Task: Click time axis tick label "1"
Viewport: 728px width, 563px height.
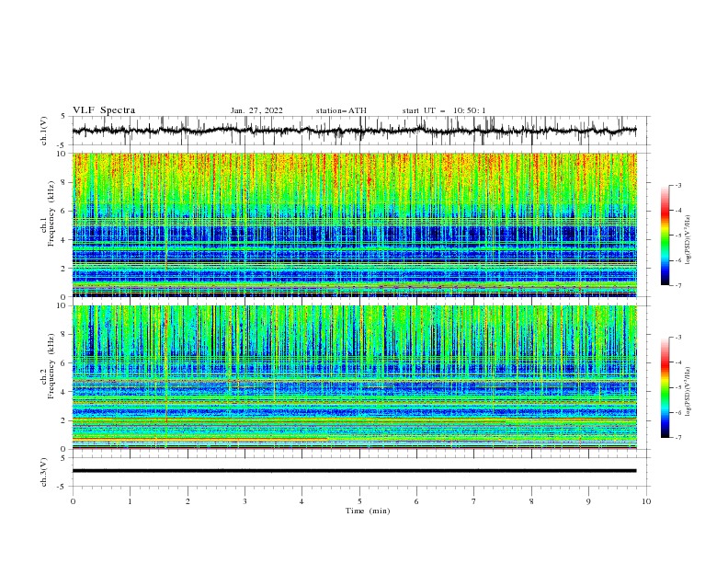Action: (x=130, y=501)
